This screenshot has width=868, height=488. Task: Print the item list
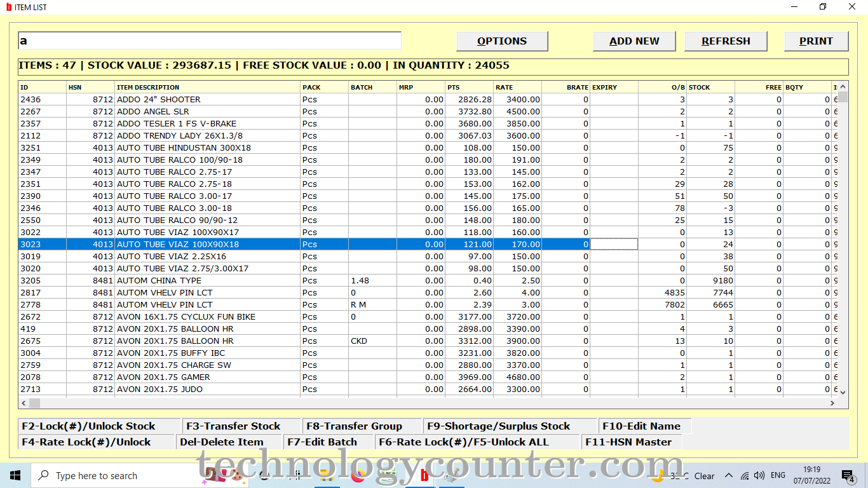pyautogui.click(x=816, y=41)
